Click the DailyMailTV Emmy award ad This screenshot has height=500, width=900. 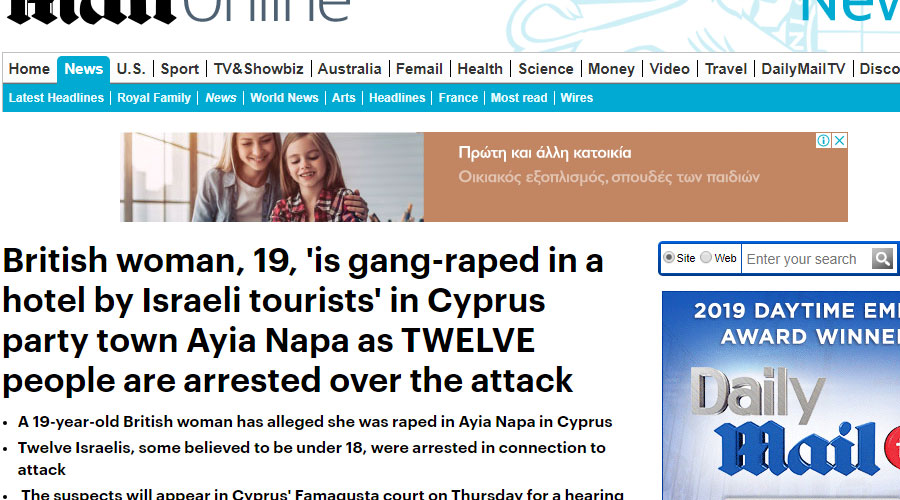pos(781,396)
